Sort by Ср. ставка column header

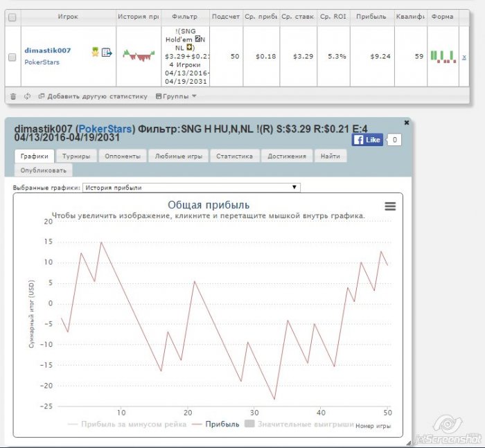297,17
